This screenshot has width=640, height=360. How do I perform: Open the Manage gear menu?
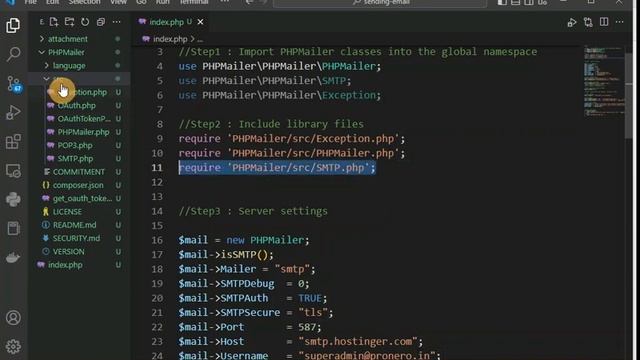[13, 346]
